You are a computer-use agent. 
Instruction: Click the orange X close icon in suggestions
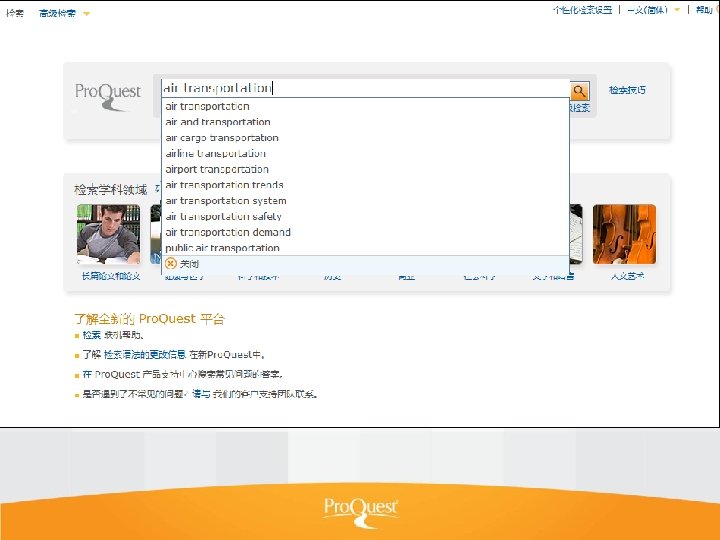(170, 264)
